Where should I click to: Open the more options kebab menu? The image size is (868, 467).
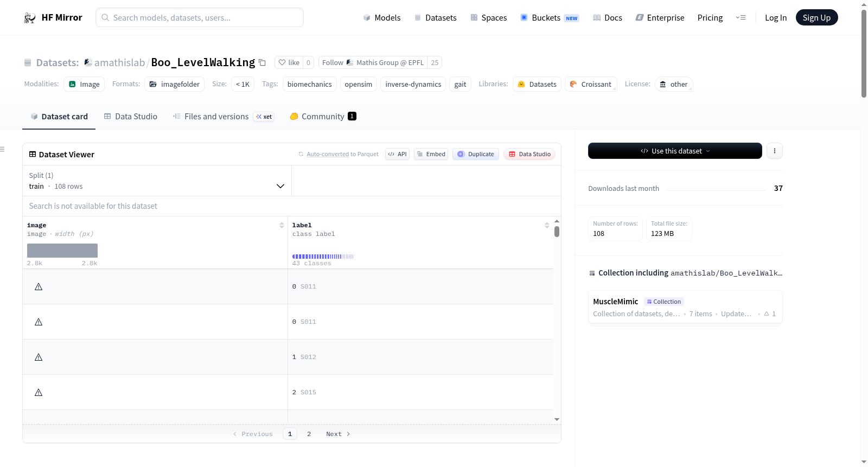(775, 151)
